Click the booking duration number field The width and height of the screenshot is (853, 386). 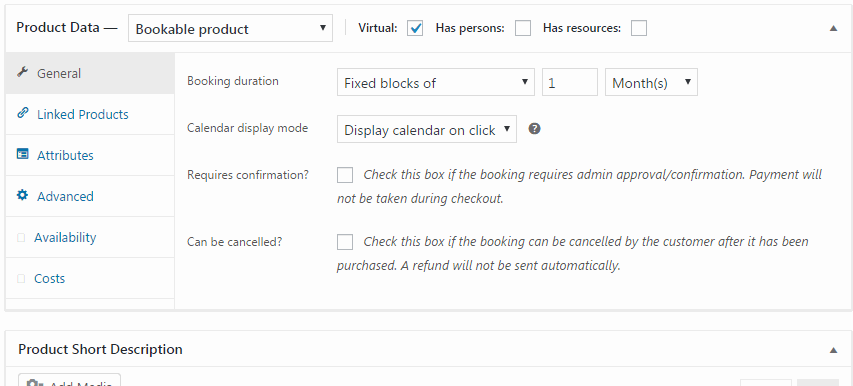click(570, 82)
